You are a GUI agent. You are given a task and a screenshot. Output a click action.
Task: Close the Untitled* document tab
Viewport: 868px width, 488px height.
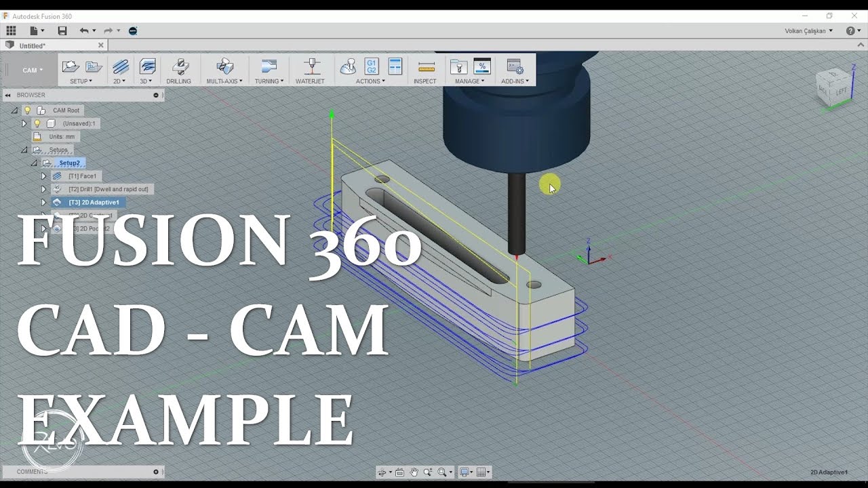101,45
